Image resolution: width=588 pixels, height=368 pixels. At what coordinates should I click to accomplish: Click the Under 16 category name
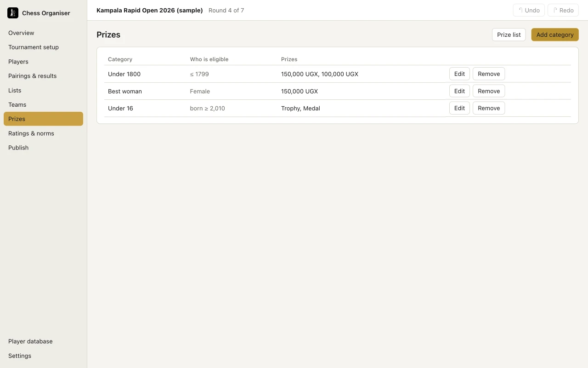(x=120, y=108)
